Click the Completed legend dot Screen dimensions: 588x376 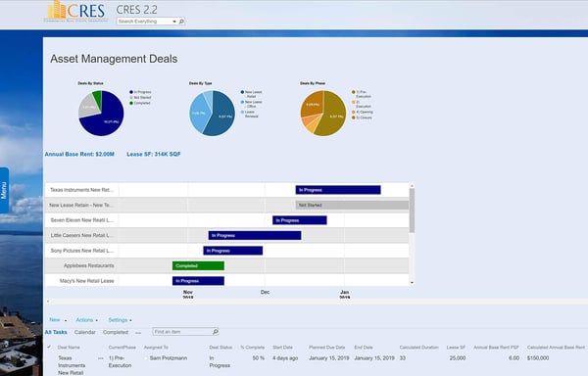pyautogui.click(x=131, y=103)
